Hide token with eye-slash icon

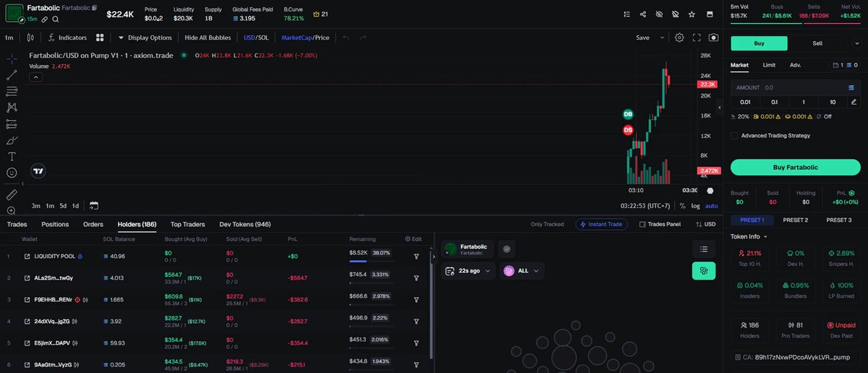click(659, 14)
